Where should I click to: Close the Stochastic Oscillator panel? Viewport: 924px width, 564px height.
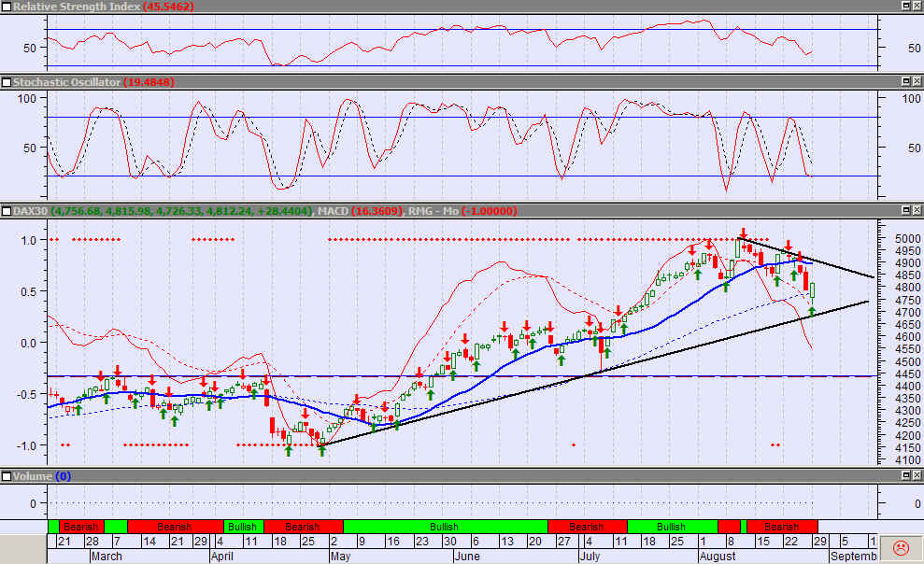click(917, 82)
